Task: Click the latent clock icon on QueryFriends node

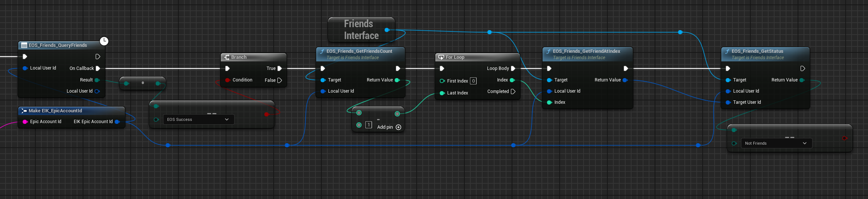Action: pos(104,41)
